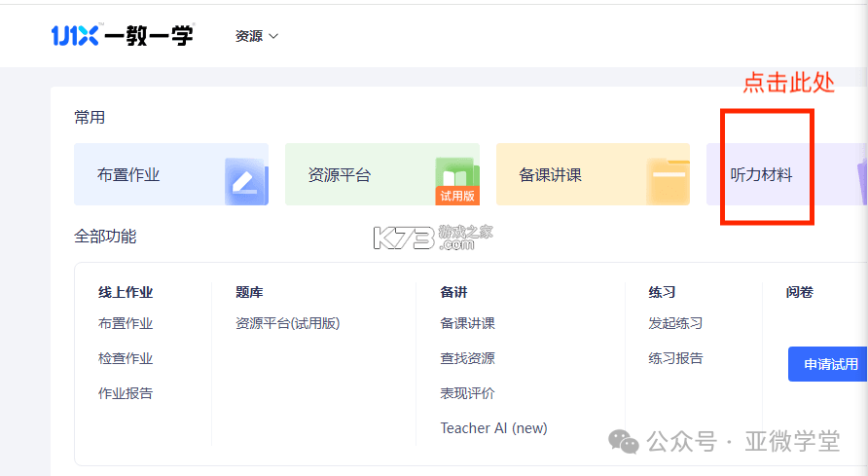
Task: Open the 听力材料 shortcut card
Action: pyautogui.click(x=786, y=174)
